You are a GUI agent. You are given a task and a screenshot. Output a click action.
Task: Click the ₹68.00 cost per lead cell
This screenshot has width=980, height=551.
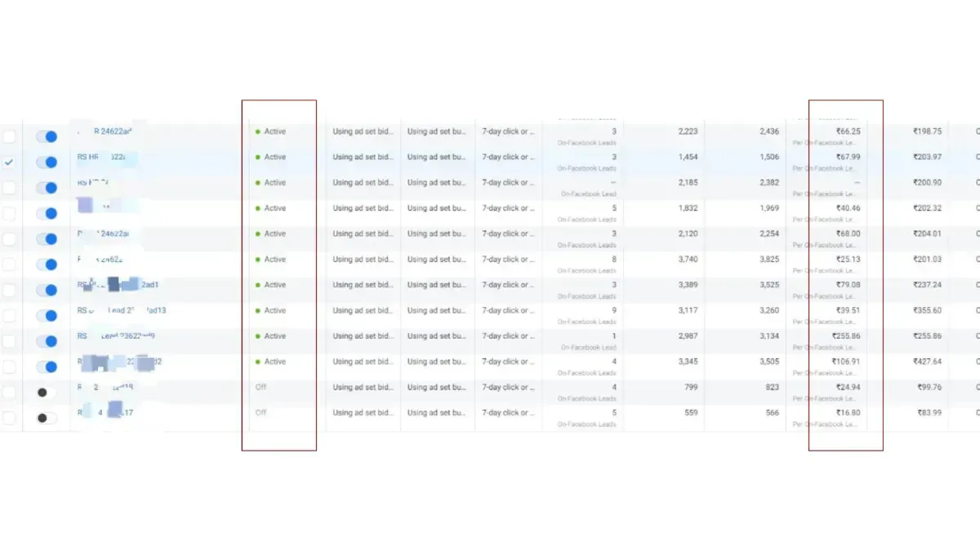[848, 233]
